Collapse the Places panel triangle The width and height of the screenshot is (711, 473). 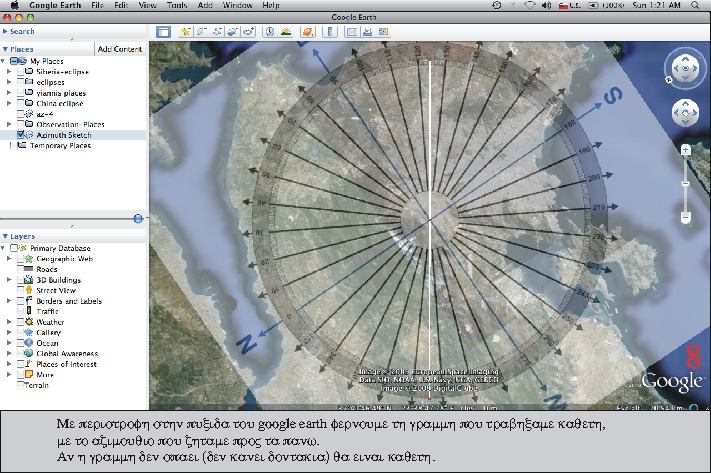(5, 49)
